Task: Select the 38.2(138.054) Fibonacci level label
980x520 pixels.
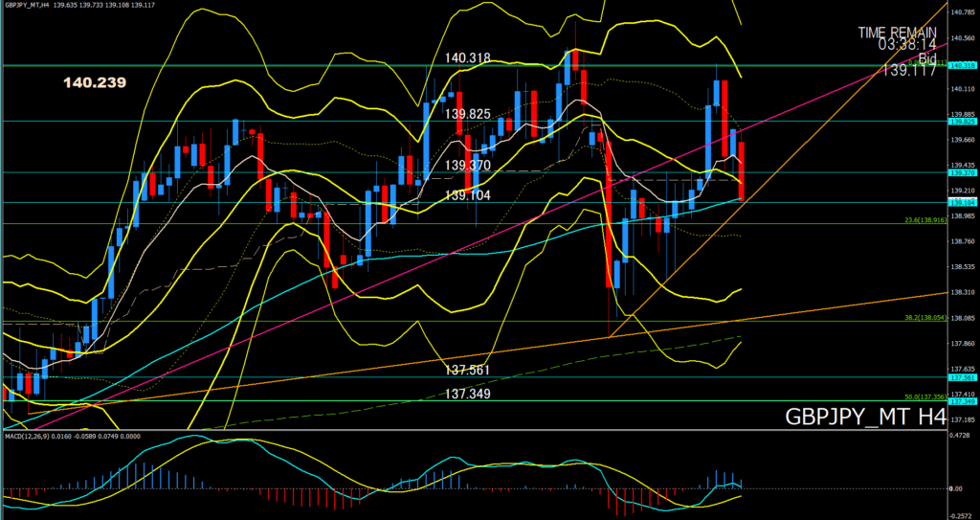Action: coord(925,318)
